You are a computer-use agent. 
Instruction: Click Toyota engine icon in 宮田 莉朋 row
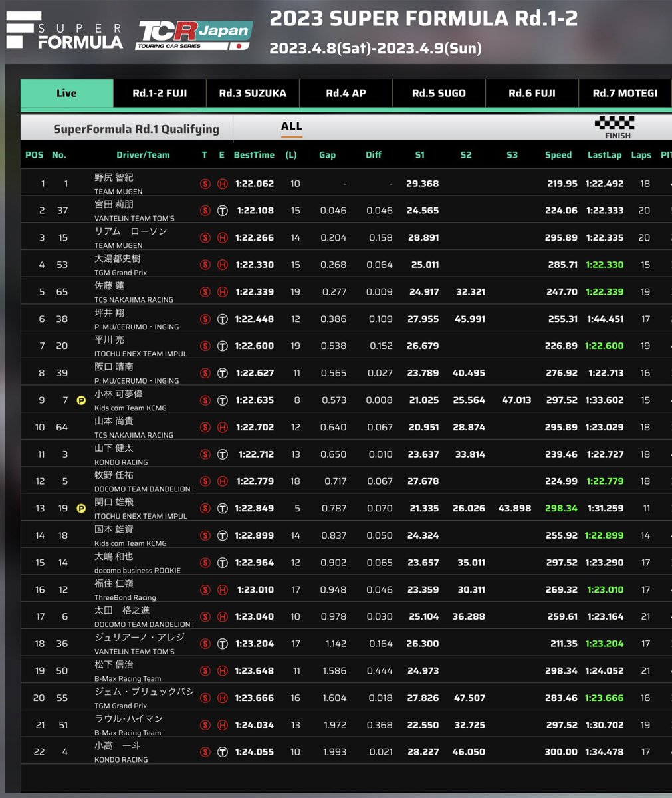(x=223, y=211)
